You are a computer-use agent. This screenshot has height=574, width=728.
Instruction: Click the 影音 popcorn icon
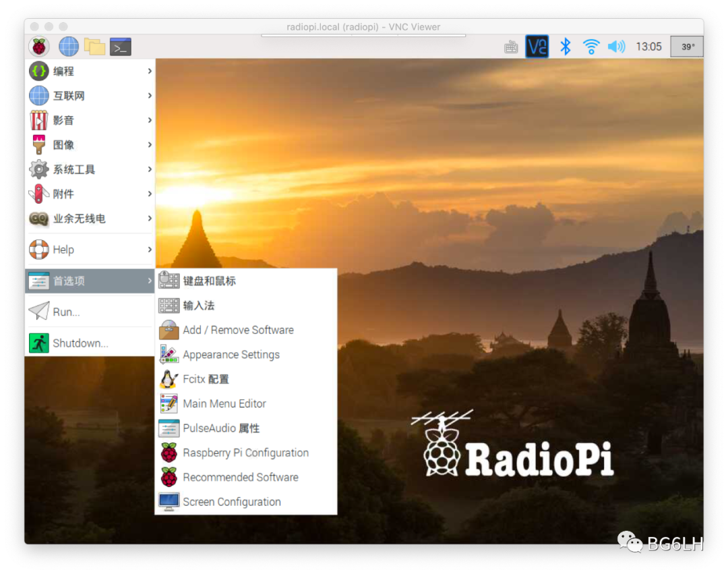pos(39,120)
